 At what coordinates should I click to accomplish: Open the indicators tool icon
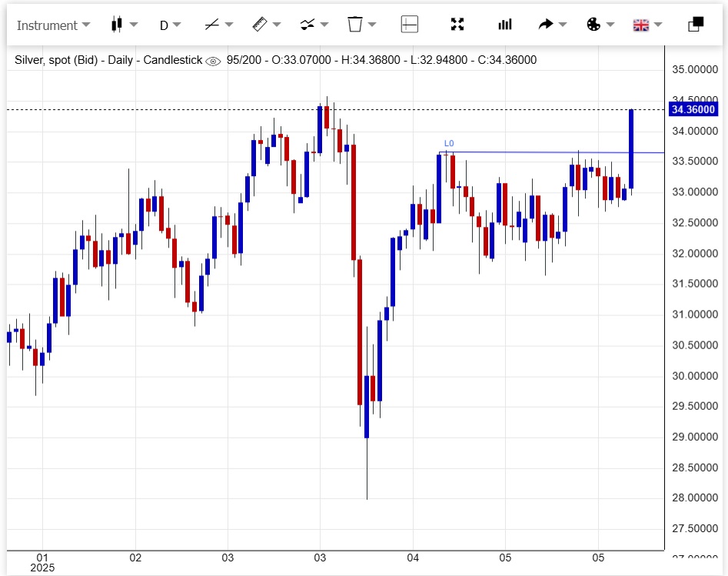[307, 25]
